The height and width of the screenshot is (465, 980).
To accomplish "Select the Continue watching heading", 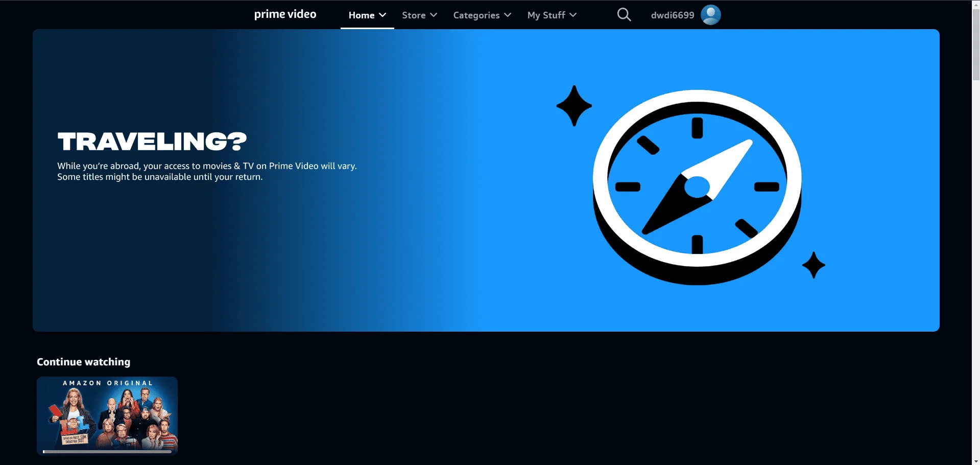I will pos(84,362).
